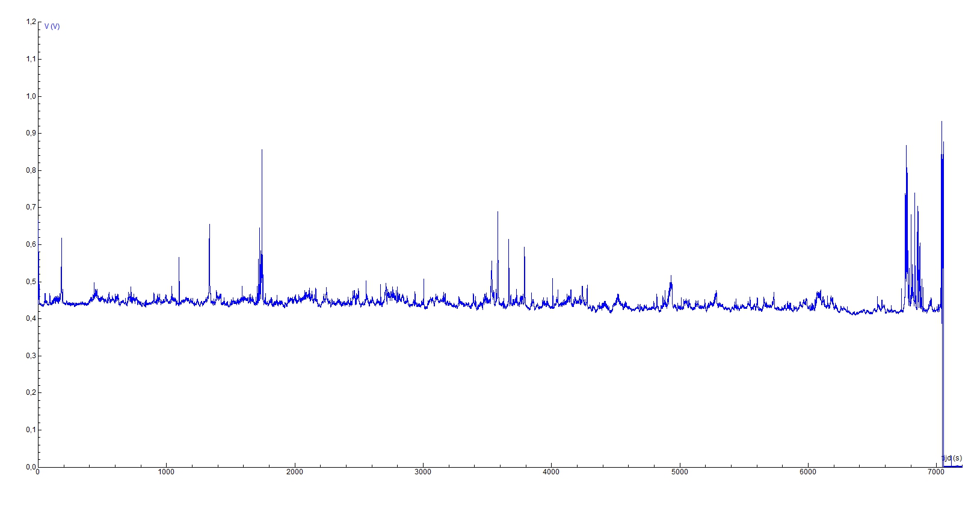Click the "0,9" y-axis value
Viewport: 980px width, 505px height.
[x=31, y=133]
